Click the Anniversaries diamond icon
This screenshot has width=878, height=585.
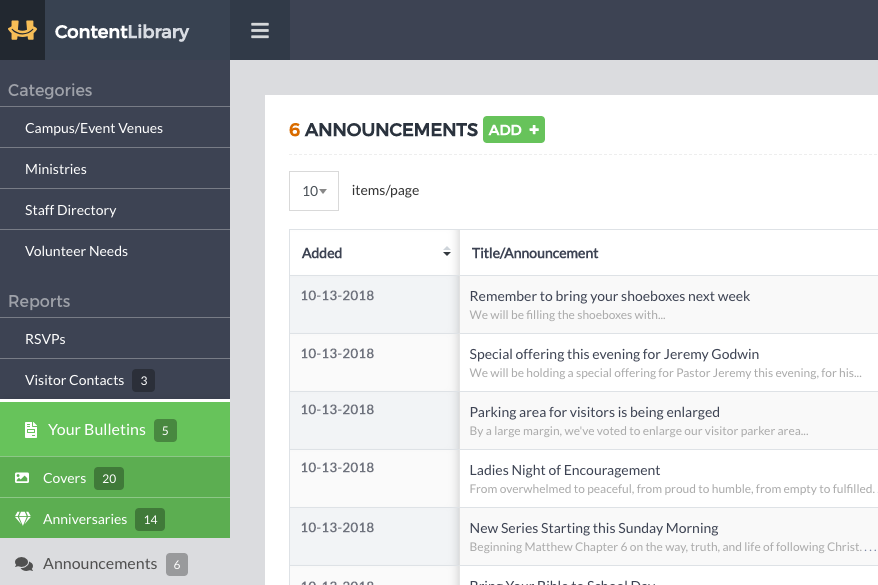[x=22, y=518]
